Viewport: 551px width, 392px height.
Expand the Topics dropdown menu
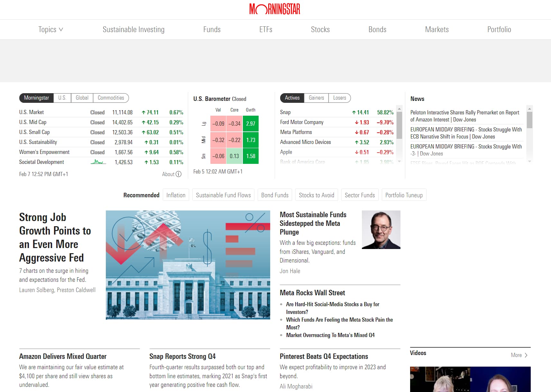coord(51,30)
